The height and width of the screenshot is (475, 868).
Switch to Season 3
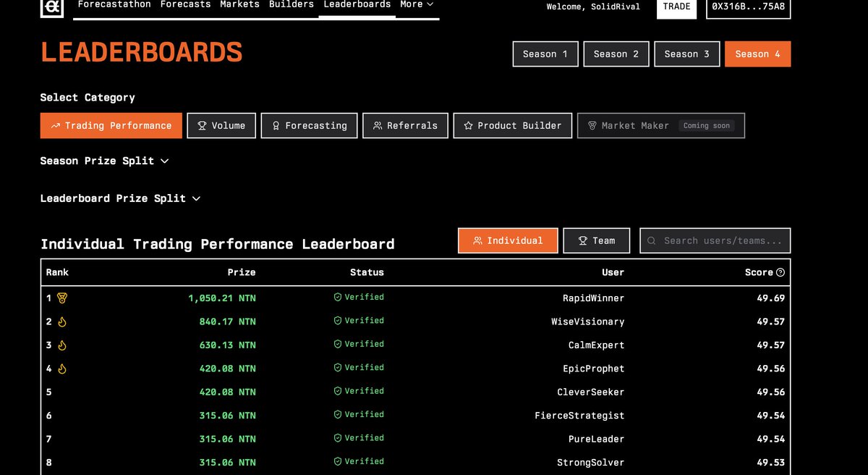(x=687, y=54)
